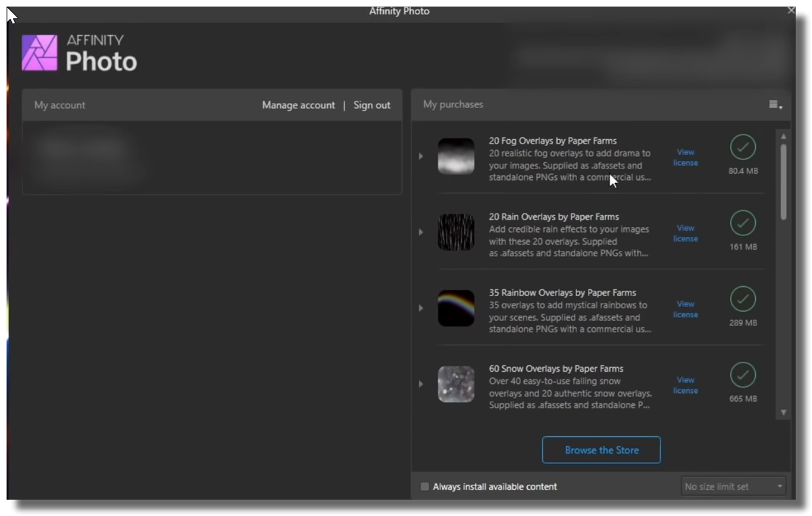Open the My purchases list options menu icon
Screen dimensions: 812x516
[x=775, y=105]
